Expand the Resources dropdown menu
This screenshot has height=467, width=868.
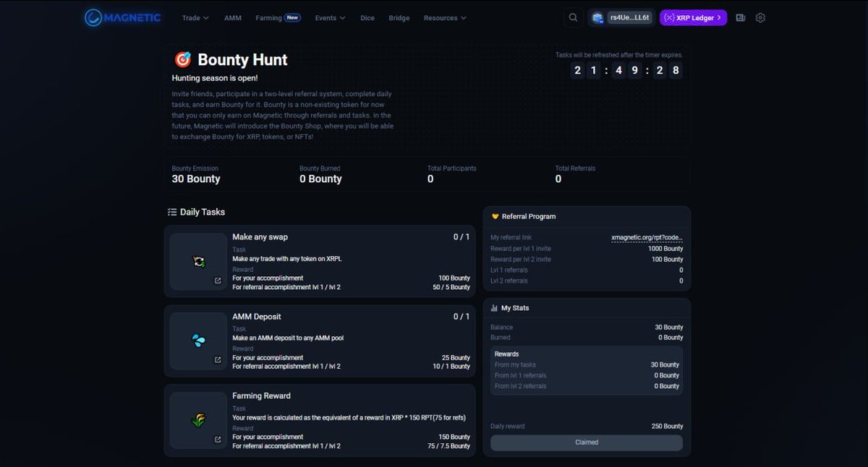(445, 18)
